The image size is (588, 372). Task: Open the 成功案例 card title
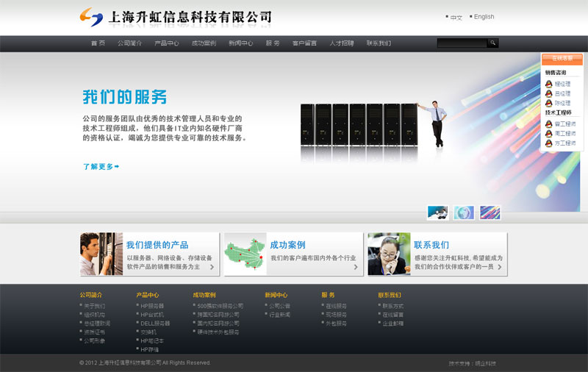tap(287, 246)
